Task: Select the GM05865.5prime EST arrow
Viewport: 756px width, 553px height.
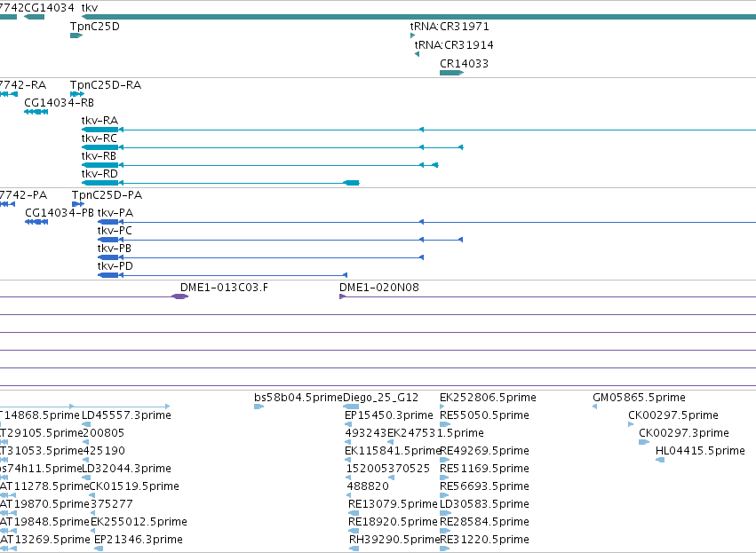Action: 595,407
